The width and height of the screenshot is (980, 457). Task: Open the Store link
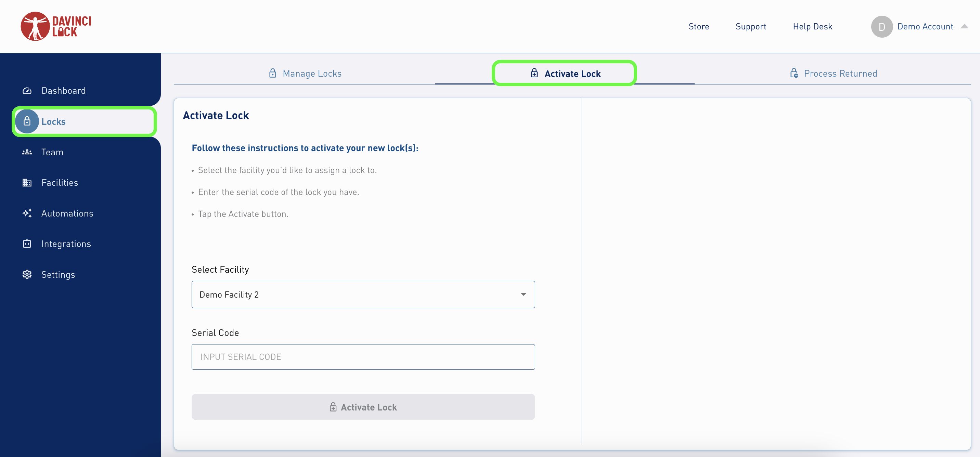[x=698, y=27]
